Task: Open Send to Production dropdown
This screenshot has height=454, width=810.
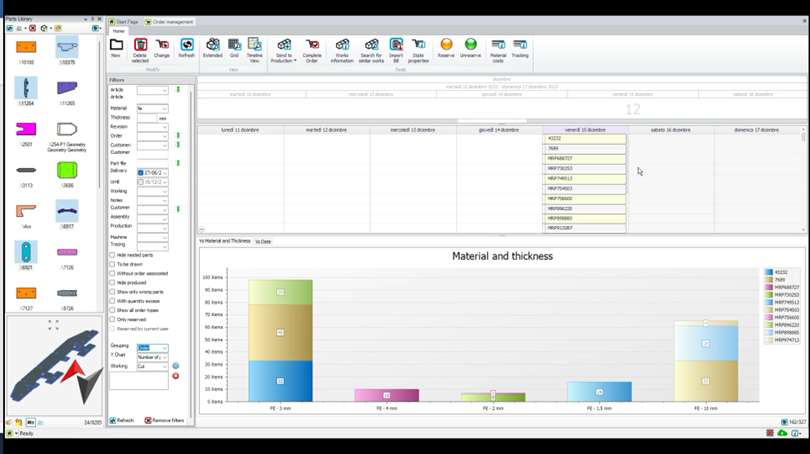Action: click(x=284, y=48)
